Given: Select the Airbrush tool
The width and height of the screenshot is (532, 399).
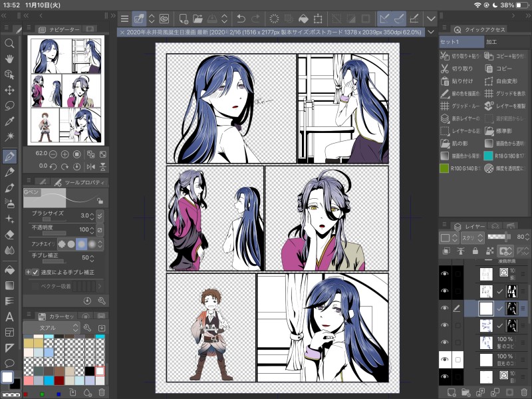Looking at the screenshot, I should tap(9, 203).
